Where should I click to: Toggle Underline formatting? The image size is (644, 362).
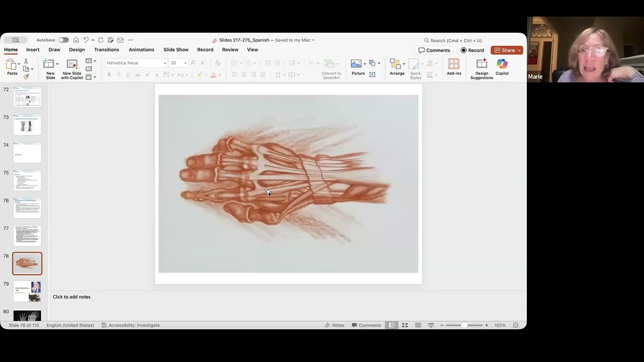click(128, 74)
